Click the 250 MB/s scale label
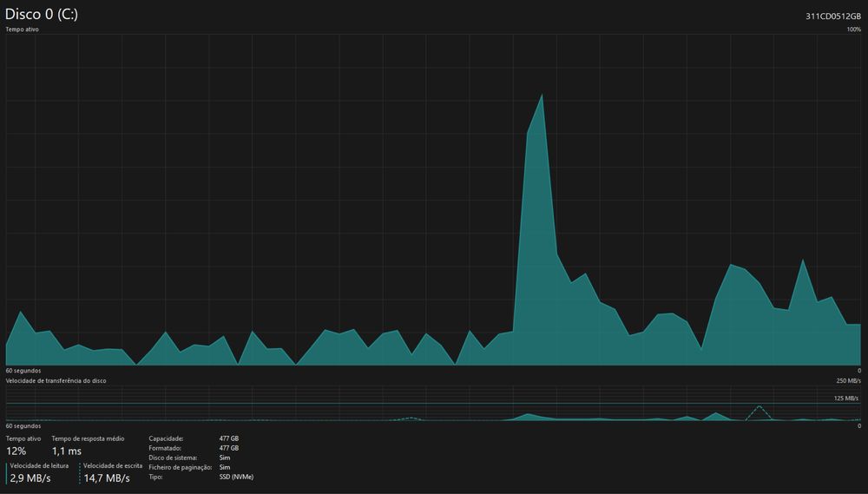868x494 pixels. [849, 381]
